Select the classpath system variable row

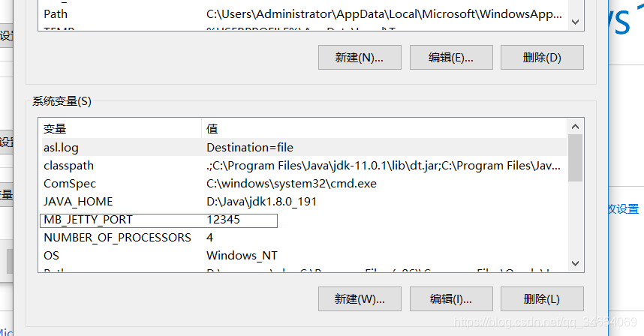(x=303, y=165)
